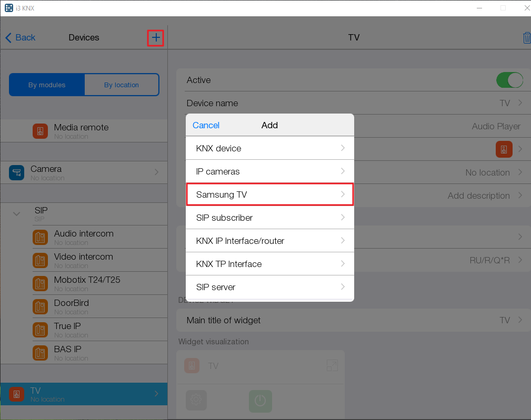Click the plus icon to add device
Screen dimensions: 531x420
[155, 38]
